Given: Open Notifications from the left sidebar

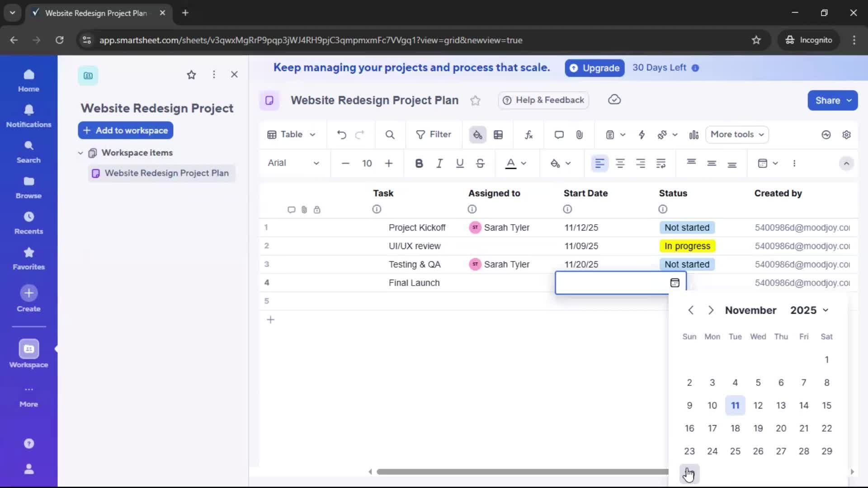Looking at the screenshot, I should (x=28, y=115).
